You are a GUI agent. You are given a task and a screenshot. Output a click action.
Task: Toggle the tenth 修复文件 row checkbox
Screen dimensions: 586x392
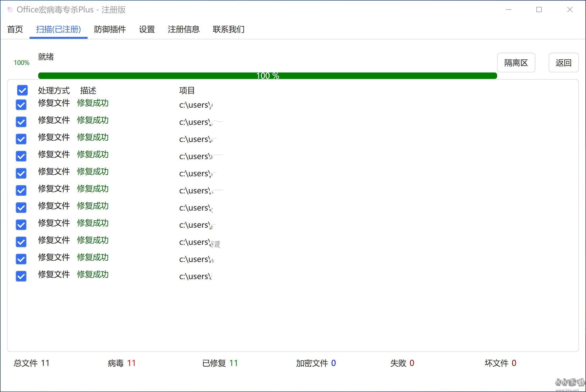coord(21,259)
